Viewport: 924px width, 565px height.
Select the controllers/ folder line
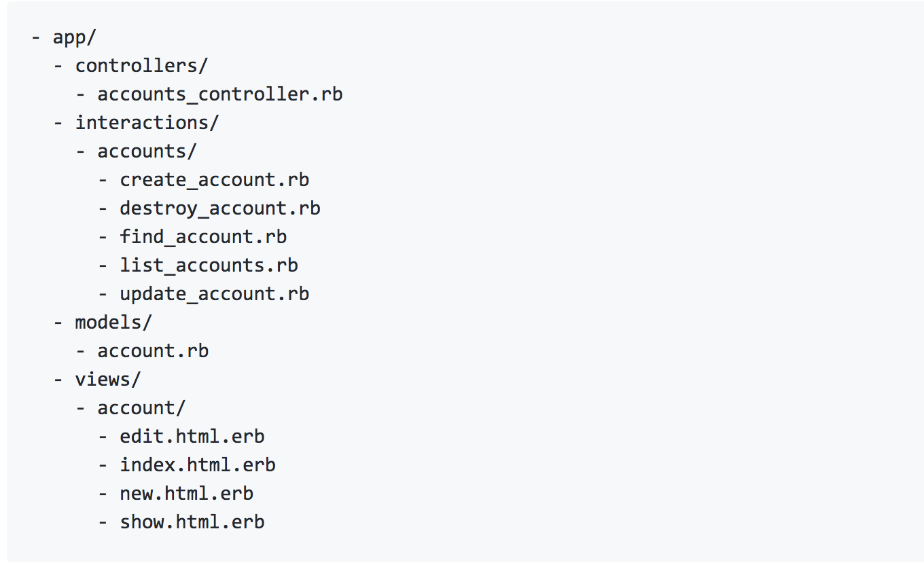coord(141,66)
